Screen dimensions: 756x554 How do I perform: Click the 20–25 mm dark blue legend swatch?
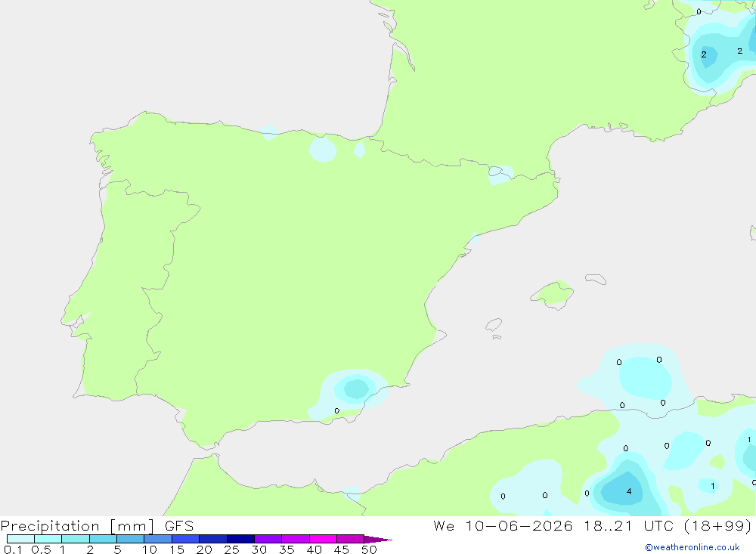tap(213, 539)
